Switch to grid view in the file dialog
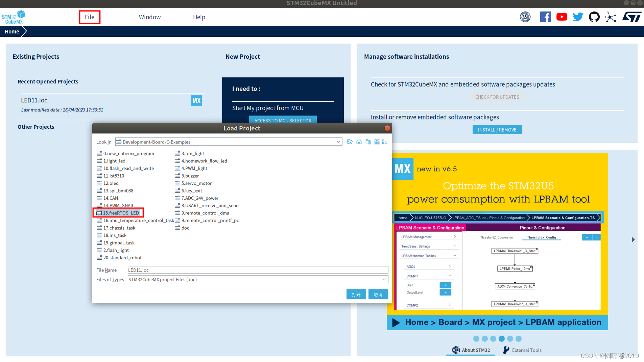 coord(377,142)
